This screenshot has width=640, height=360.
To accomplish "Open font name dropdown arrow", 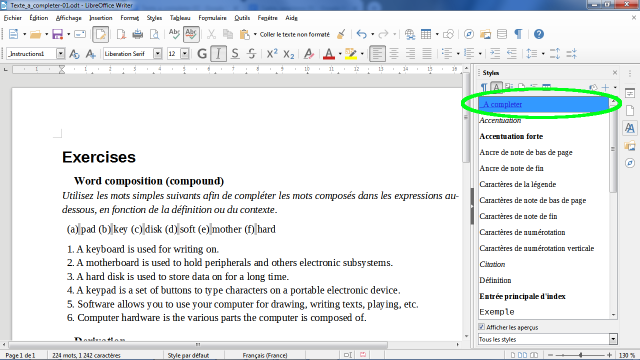I will click(158, 53).
